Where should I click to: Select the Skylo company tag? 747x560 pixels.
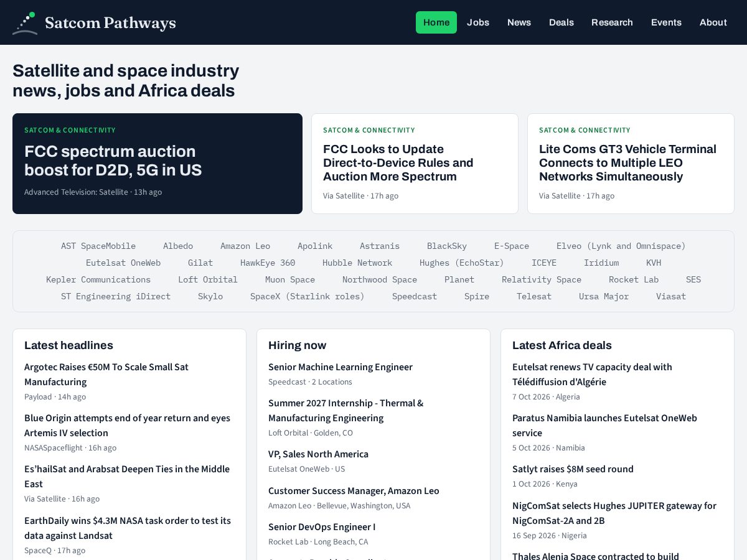[210, 296]
